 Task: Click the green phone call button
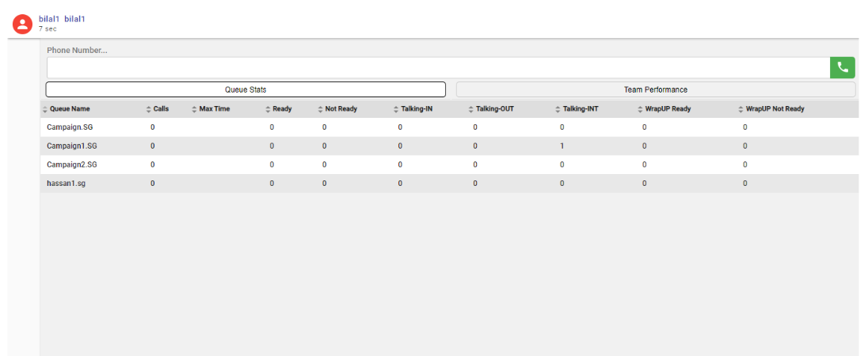(842, 68)
